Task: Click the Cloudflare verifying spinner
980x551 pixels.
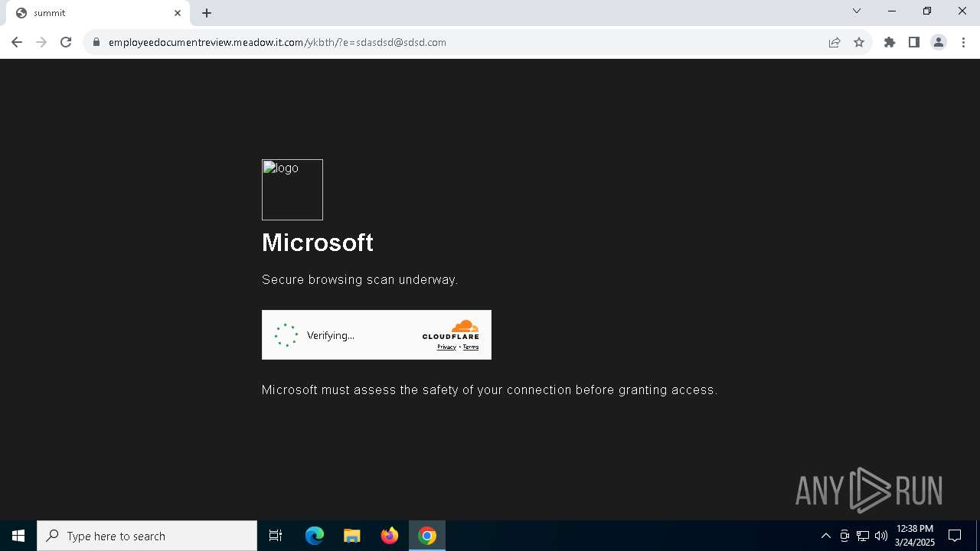Action: pos(286,335)
